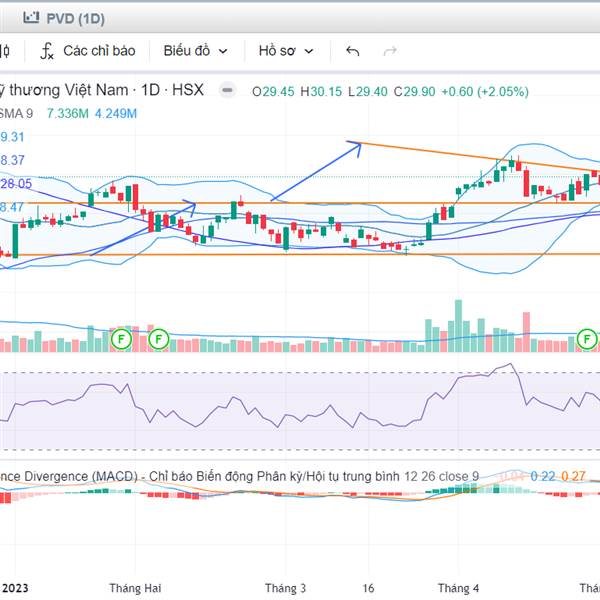Open the candlestick chart style icon
This screenshot has height=600, width=600.
tap(5, 51)
